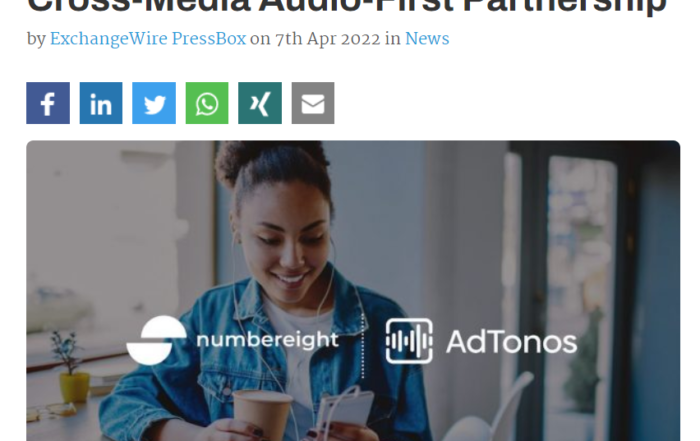Image resolution: width=700 pixels, height=441 pixels.
Task: Click the dotted divider between the logos
Action: point(362,345)
